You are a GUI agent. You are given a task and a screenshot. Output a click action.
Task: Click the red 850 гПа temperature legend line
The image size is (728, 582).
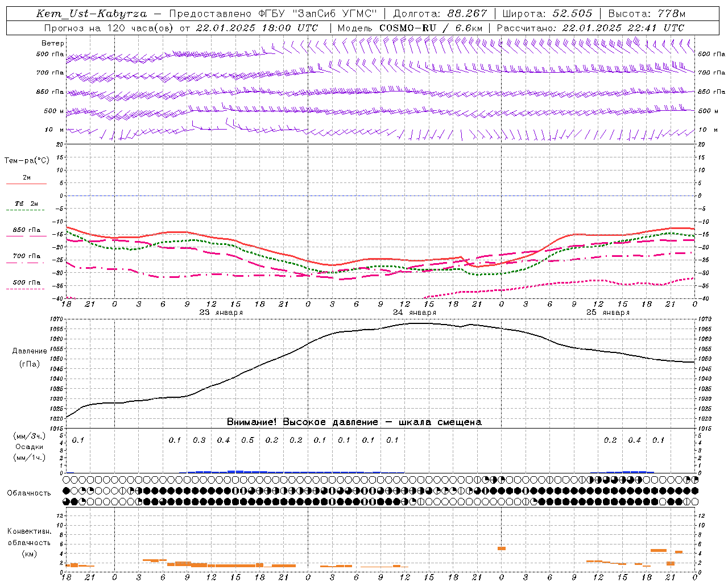[x=26, y=235]
